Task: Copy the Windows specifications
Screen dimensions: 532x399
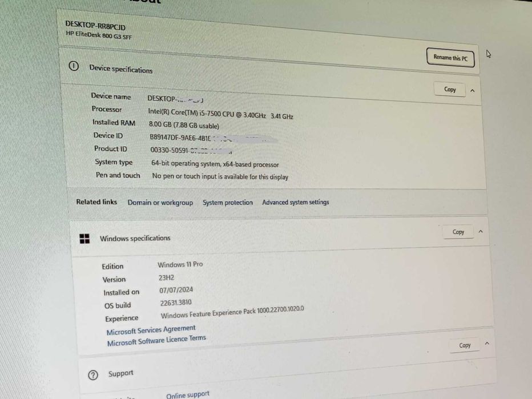Action: point(458,232)
